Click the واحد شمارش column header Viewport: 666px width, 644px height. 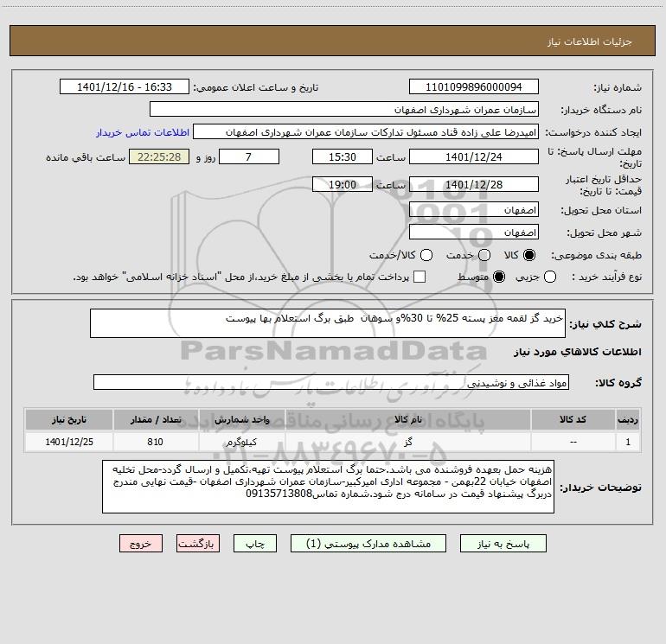click(x=241, y=419)
